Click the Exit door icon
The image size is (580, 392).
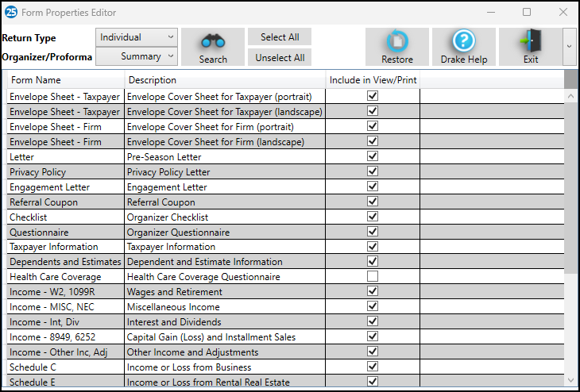click(x=530, y=41)
